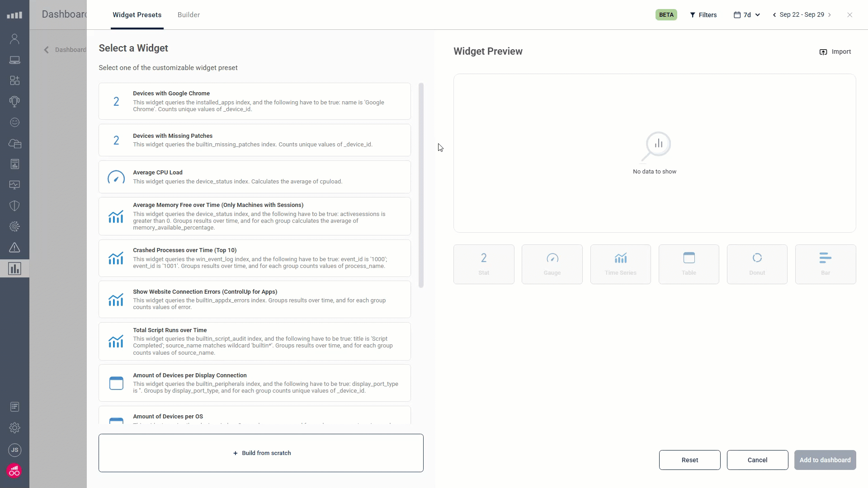Click the widget list vertical scrollbar

point(421,185)
